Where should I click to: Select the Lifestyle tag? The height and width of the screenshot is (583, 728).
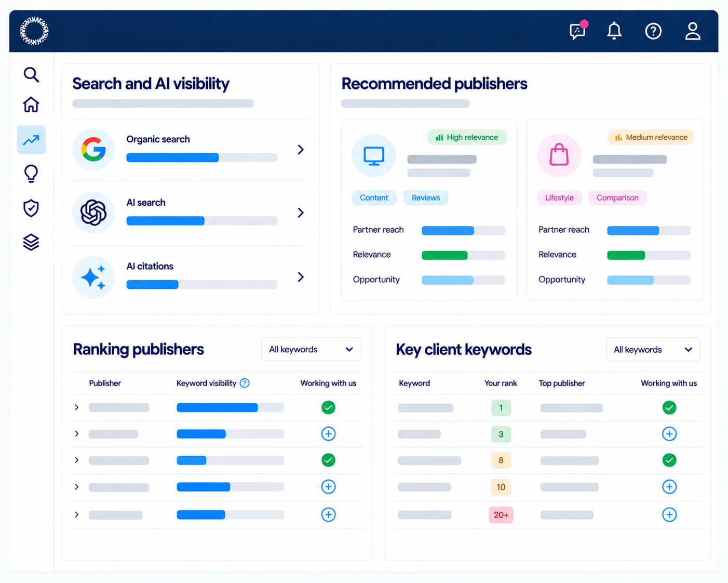(559, 197)
